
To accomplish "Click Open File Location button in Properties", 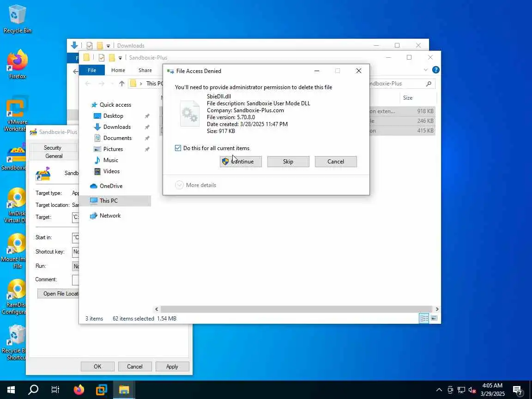I will [x=58, y=294].
